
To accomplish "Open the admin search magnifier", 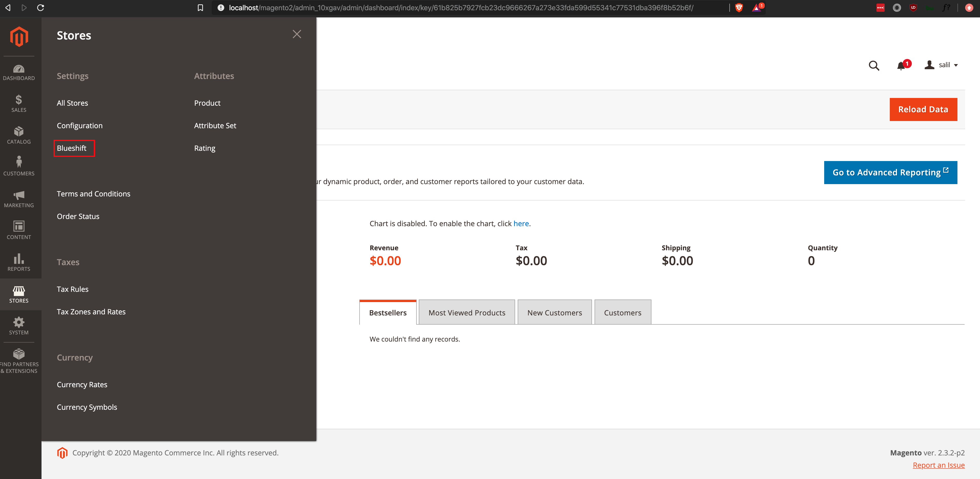I will [874, 65].
